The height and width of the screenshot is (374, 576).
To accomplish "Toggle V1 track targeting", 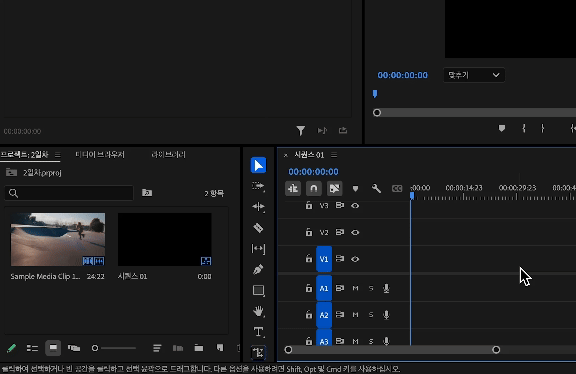I will (x=324, y=259).
